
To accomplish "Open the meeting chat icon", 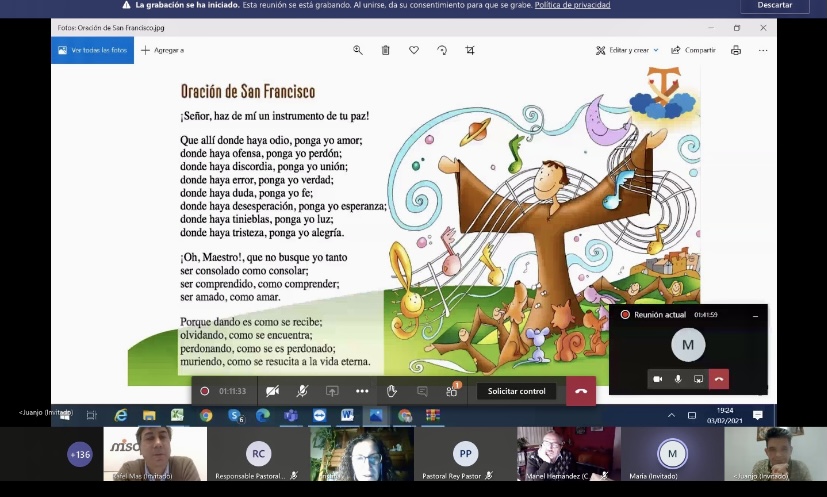I will click(422, 391).
